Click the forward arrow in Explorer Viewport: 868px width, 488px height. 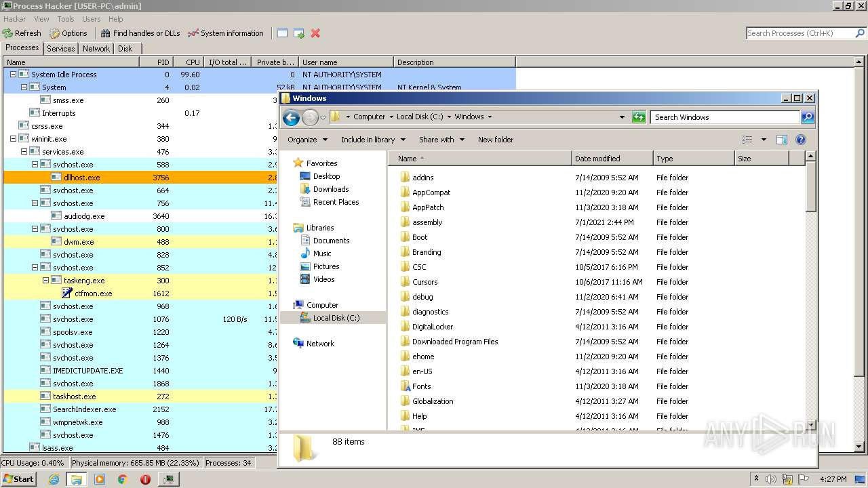click(310, 117)
